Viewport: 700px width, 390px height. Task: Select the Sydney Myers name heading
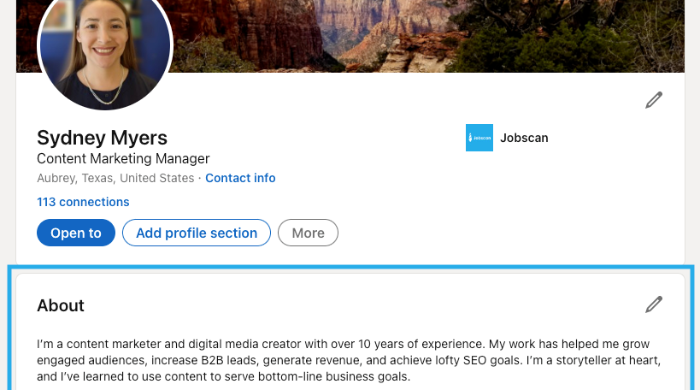tap(102, 137)
